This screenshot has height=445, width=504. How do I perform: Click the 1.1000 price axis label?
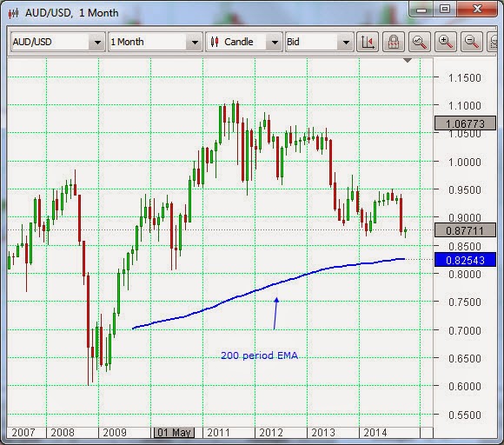465,105
